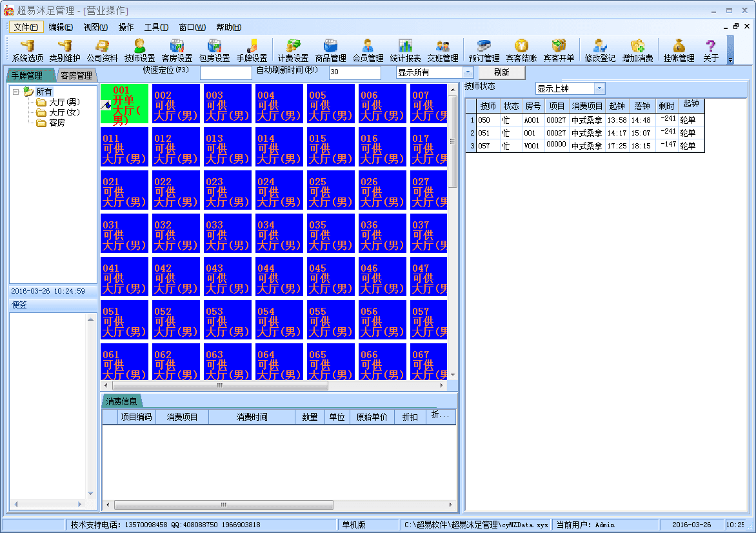This screenshot has height=533, width=756.
Task: Select hand card tile 001 开单
Action: (124, 103)
